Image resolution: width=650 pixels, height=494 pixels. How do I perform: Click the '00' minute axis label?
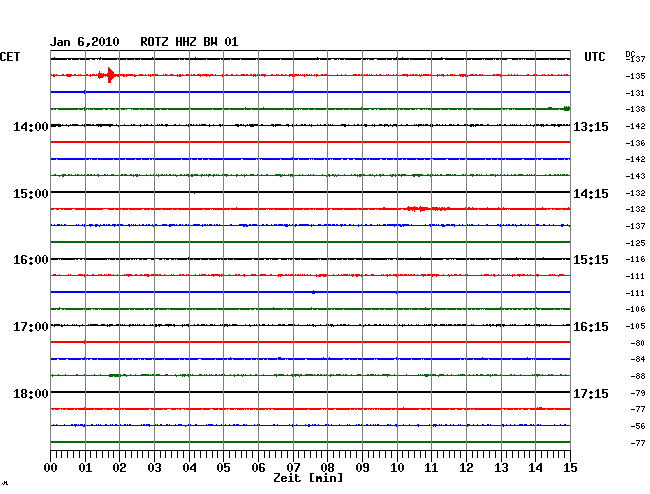click(x=51, y=468)
